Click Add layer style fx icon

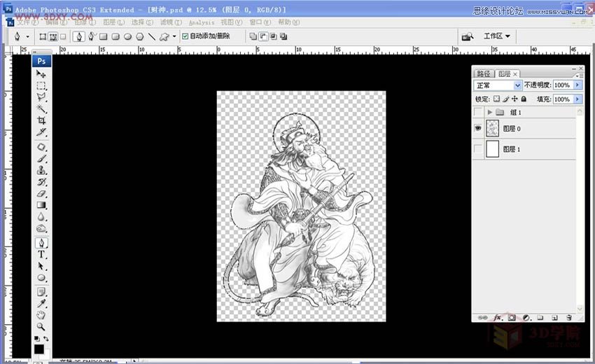pyautogui.click(x=498, y=318)
